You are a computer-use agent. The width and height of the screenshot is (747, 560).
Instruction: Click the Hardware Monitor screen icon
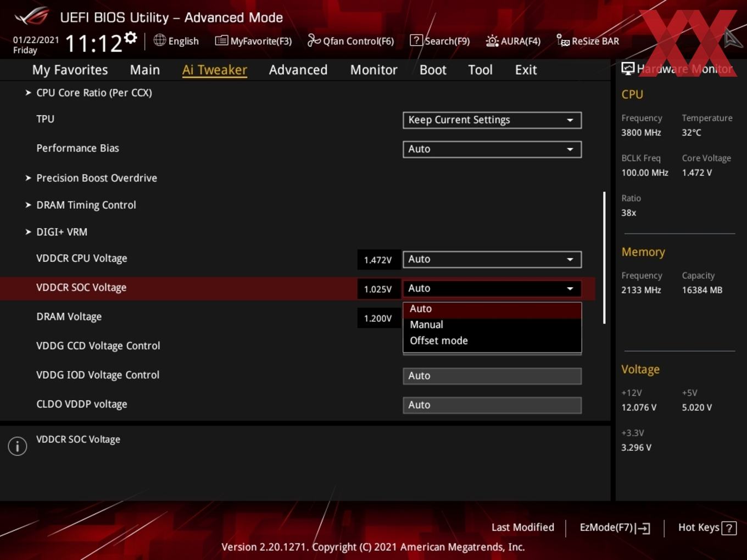pyautogui.click(x=628, y=69)
